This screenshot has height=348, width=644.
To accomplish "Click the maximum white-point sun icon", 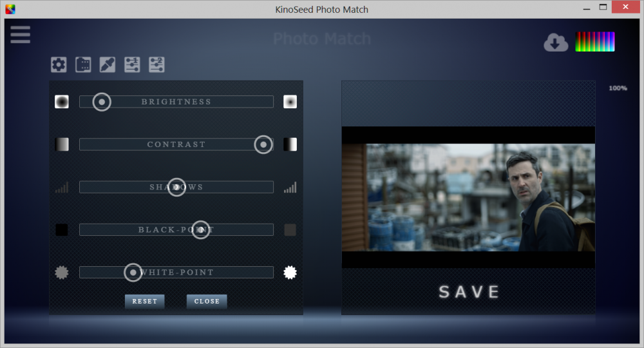I will (290, 273).
